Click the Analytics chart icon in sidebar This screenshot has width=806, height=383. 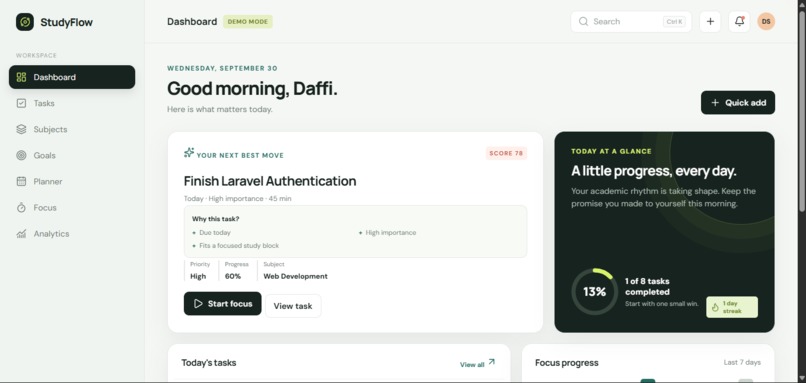tap(21, 234)
